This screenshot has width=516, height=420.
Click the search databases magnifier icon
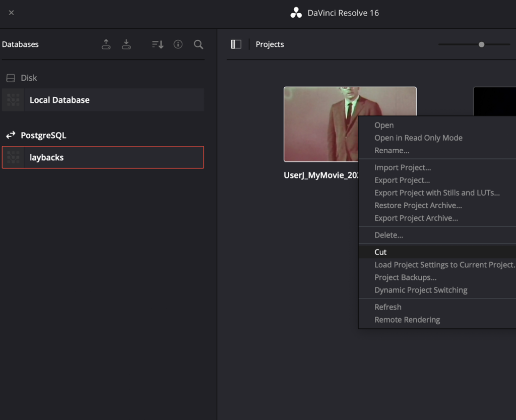199,44
